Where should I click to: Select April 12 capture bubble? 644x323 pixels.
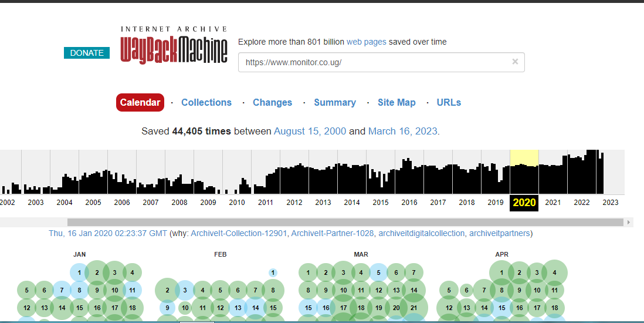[x=449, y=308]
